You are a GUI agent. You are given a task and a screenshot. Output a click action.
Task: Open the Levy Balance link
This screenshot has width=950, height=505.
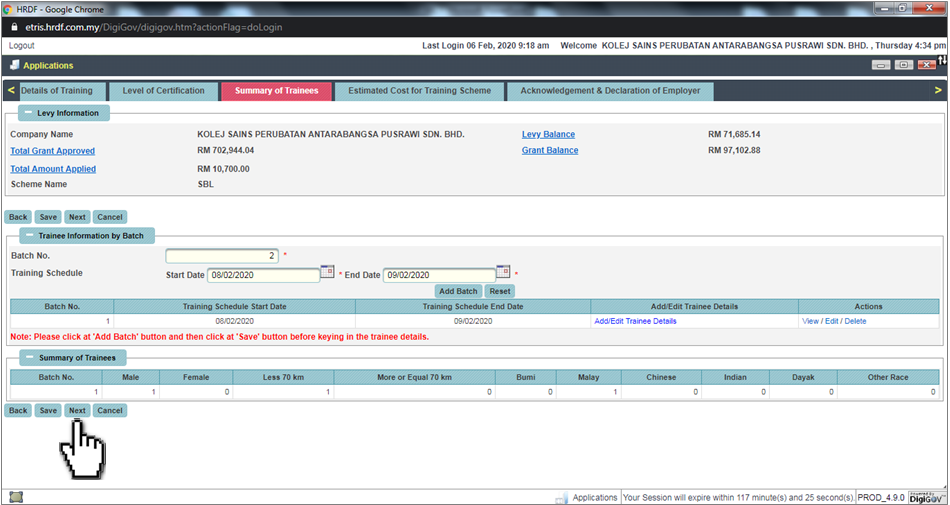coord(548,134)
